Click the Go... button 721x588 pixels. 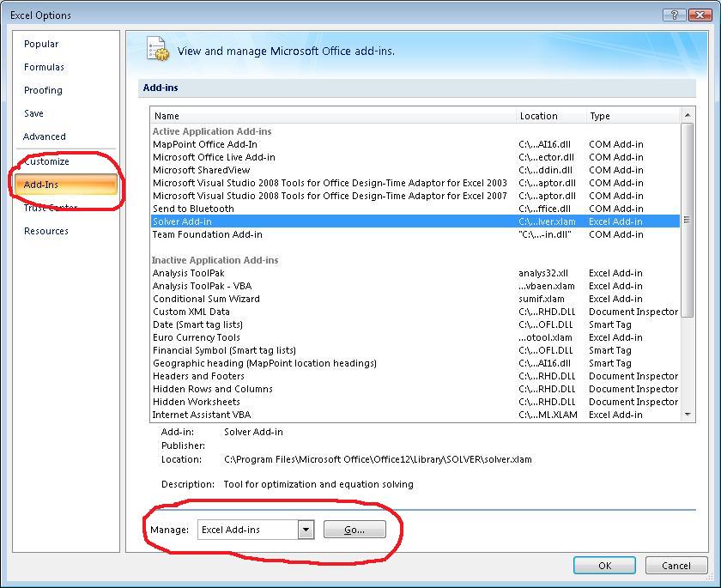pos(354,530)
